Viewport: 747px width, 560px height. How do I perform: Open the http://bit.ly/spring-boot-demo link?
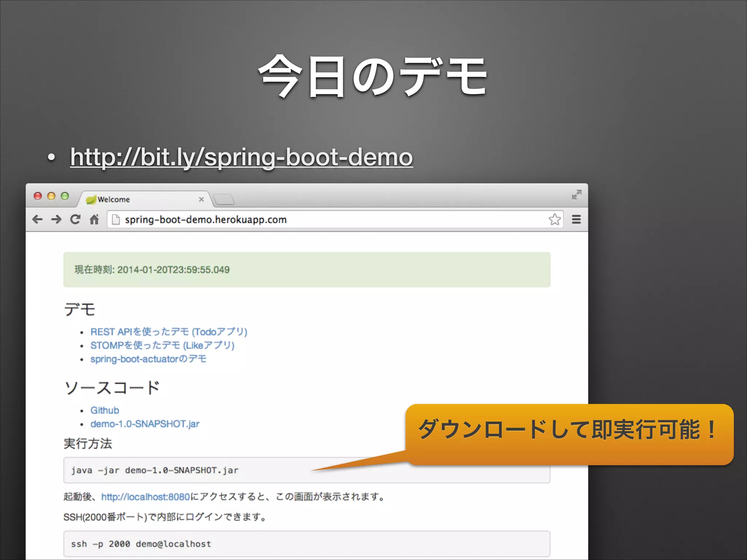point(241,157)
